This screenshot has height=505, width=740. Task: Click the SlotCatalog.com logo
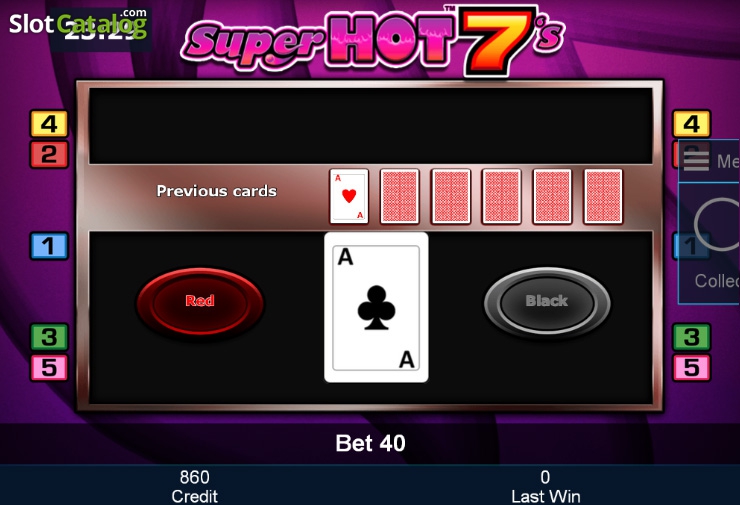pos(78,24)
